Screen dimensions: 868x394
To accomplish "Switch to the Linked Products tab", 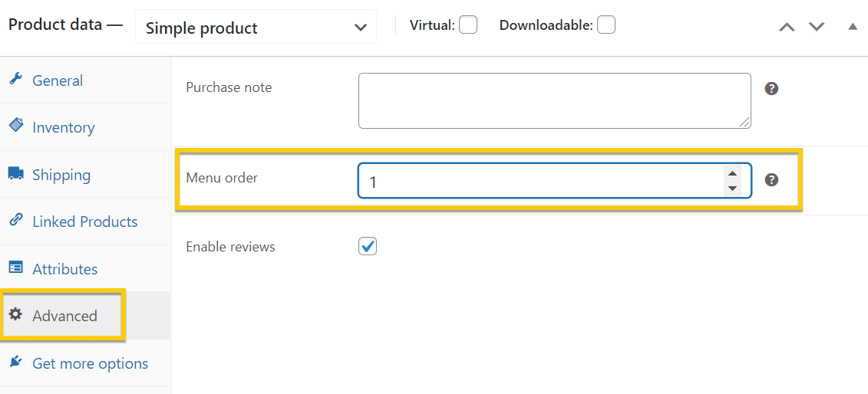I will [x=84, y=222].
